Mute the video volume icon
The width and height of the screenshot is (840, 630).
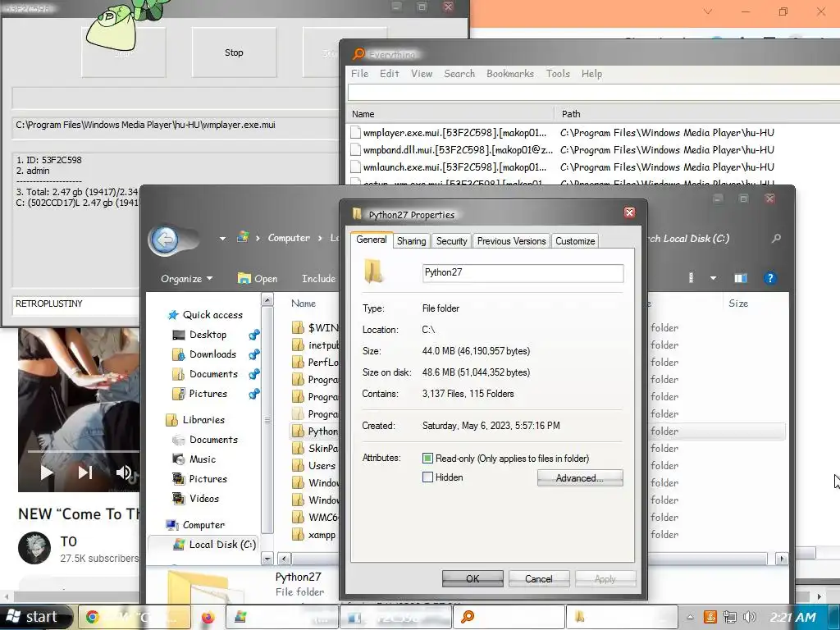point(123,472)
